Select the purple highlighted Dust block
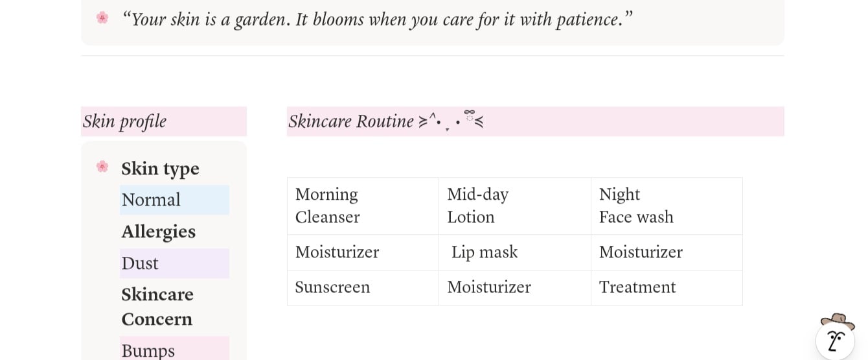Screen dimensions: 868x360 pos(174,263)
